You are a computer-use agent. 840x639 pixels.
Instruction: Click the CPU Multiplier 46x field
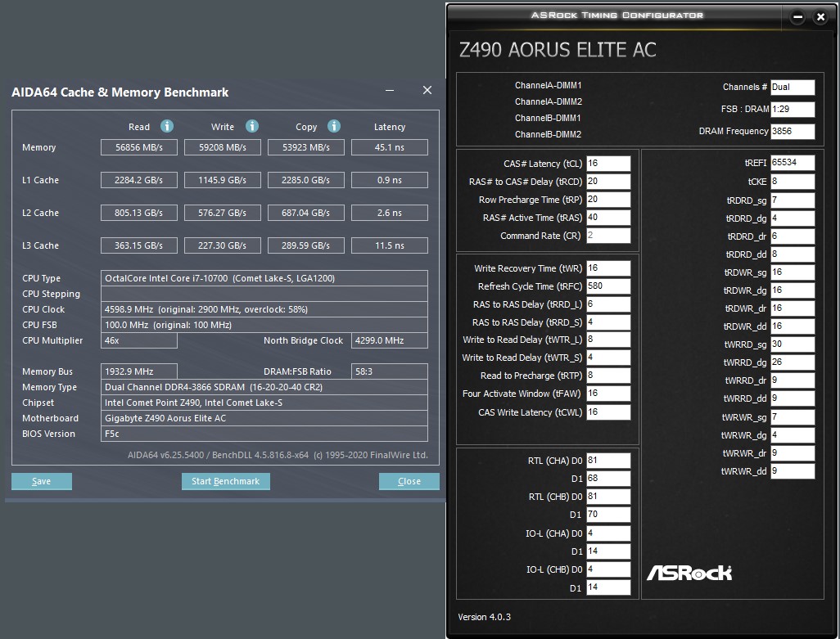coord(138,340)
